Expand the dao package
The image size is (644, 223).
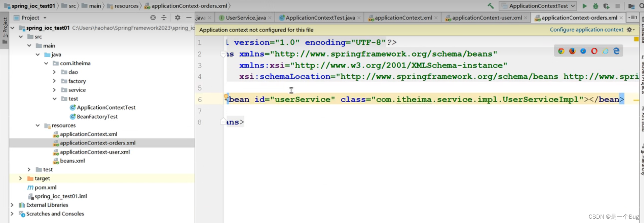pyautogui.click(x=54, y=72)
